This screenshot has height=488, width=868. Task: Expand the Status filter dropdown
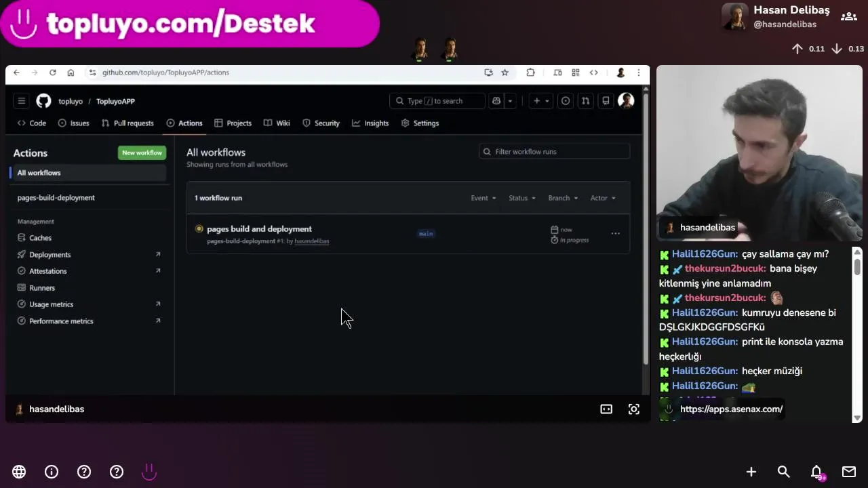[x=522, y=198]
